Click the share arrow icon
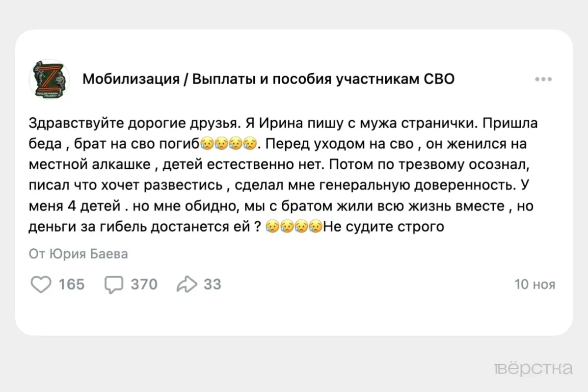Image resolution: width=588 pixels, height=392 pixels. (x=187, y=283)
